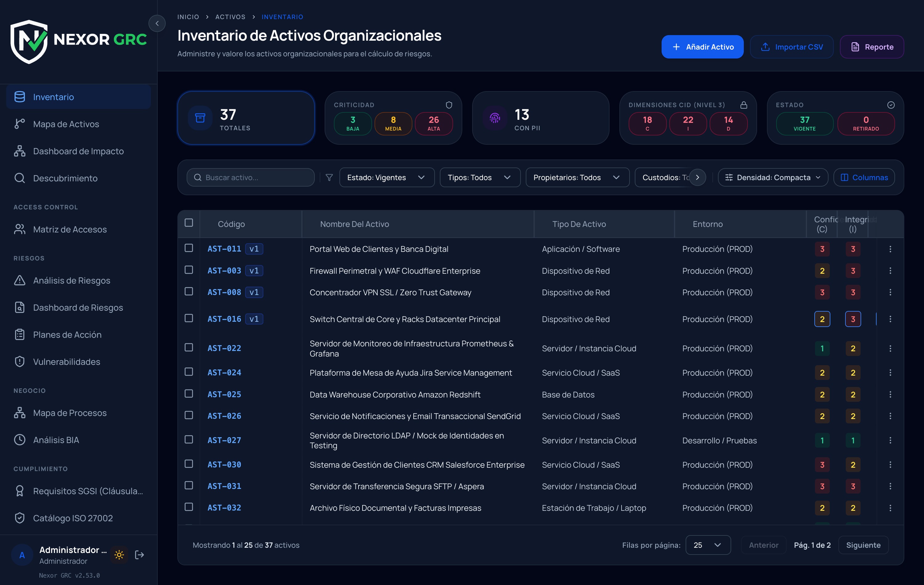Click the fingerprint icon in Con PII card

(495, 118)
